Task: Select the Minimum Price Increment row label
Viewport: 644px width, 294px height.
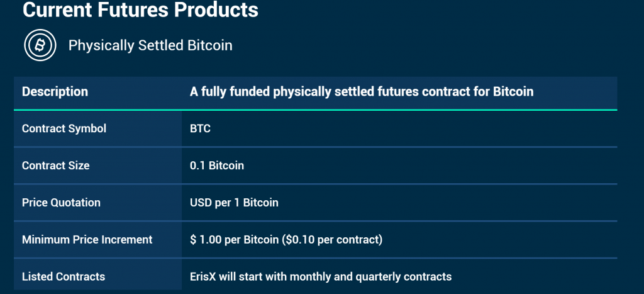Action: [87, 239]
